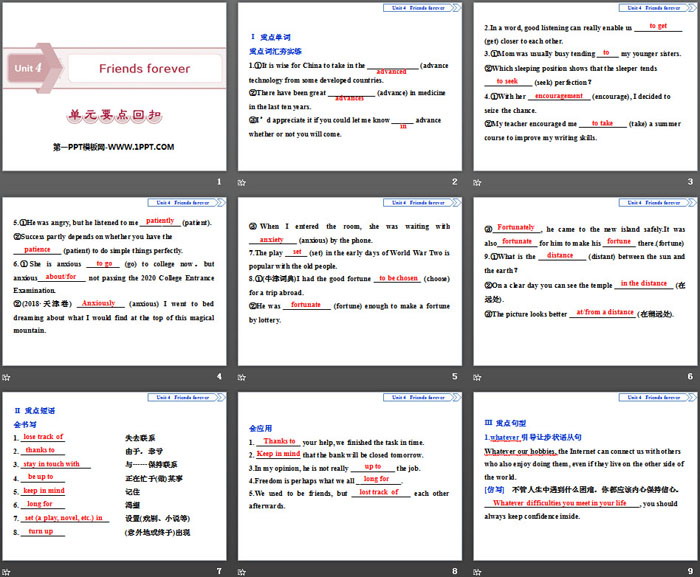Screen dimensions: 700x577
Task: Select slide 4 containing the 'patiently' answer
Action: 114,281
